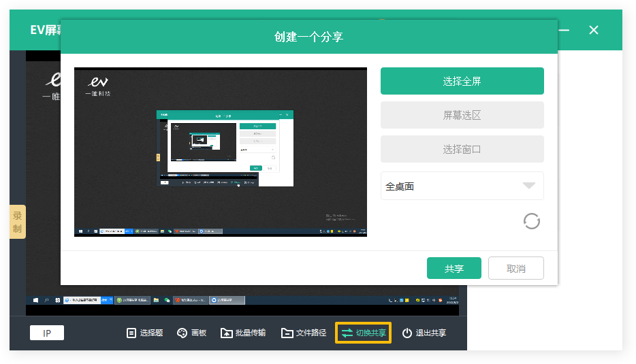Click the desktop preview thumbnail in dialog
The image size is (636, 364).
tap(220, 152)
